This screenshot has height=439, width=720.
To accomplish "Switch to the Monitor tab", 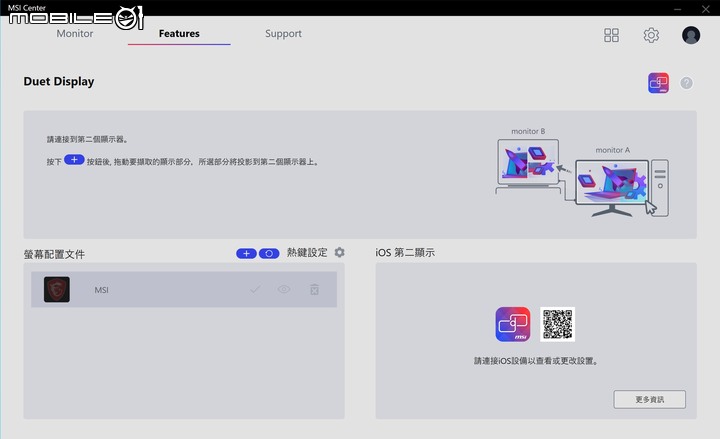I will click(74, 34).
